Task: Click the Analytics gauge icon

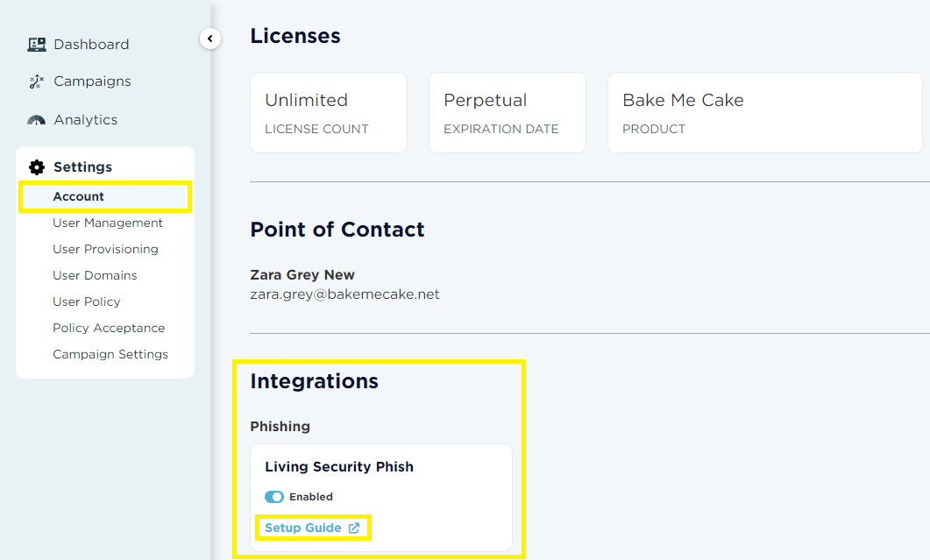Action: pos(37,120)
